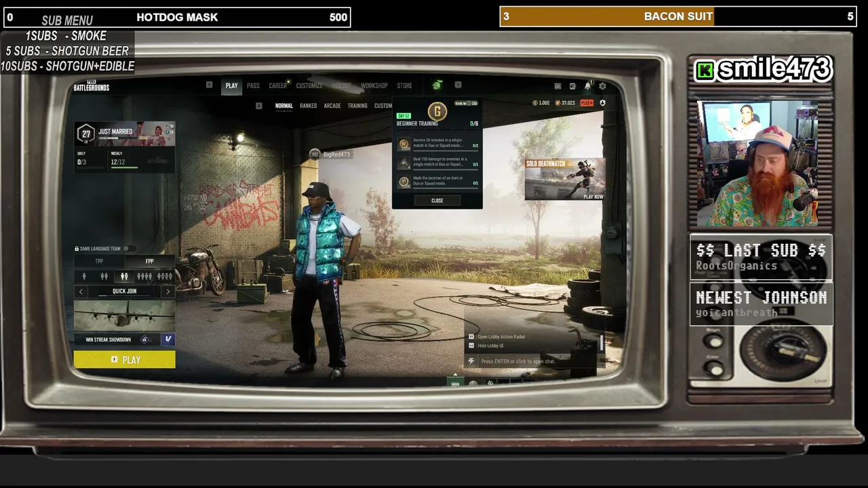Viewport: 868px width, 488px height.
Task: Toggle the Same Language Team switch
Action: pyautogui.click(x=129, y=249)
